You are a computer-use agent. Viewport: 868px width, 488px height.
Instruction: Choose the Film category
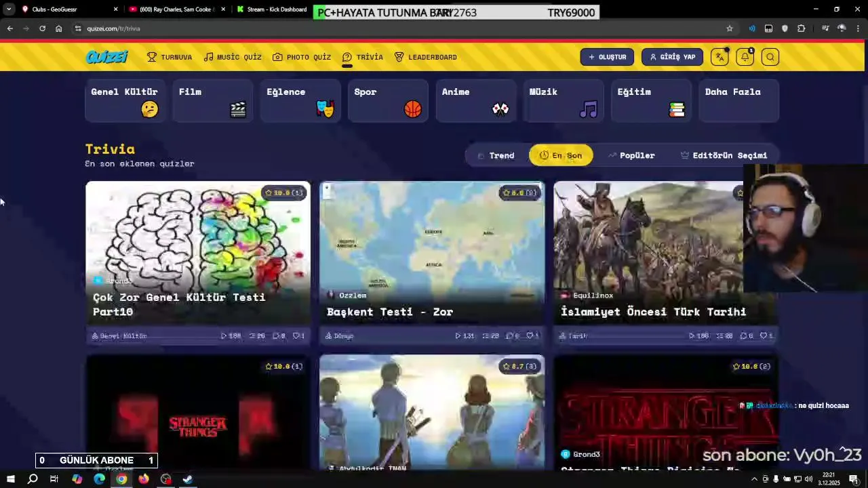212,100
